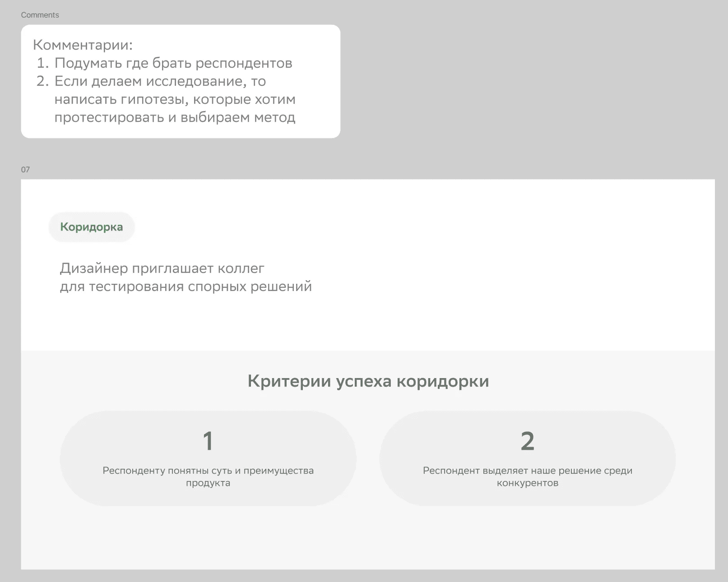This screenshot has height=582, width=728.
Task: Click the list number "1." in the comment card
Action: (x=42, y=63)
